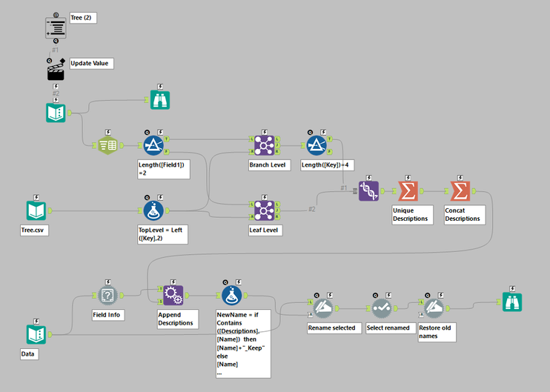Click the Leaf Level annotation label

(x=265, y=230)
